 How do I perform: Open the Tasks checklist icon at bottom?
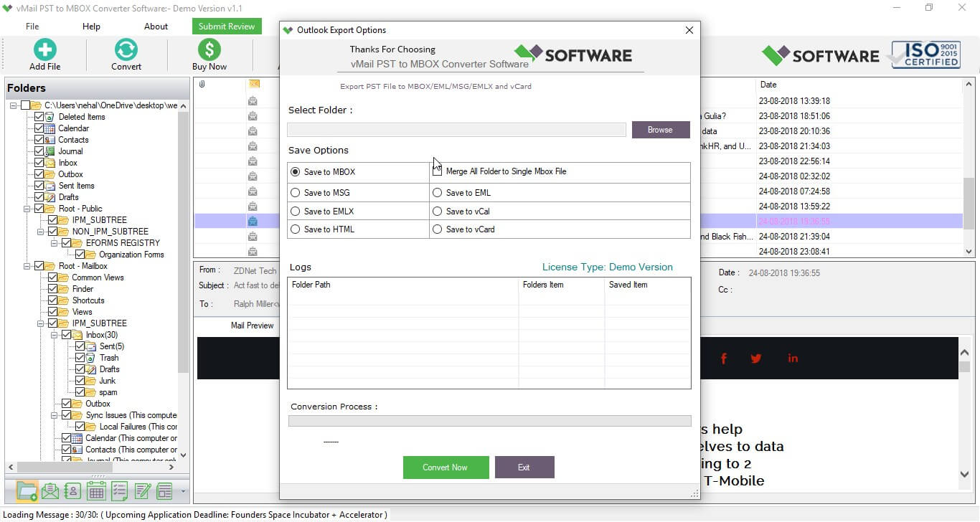(x=119, y=491)
